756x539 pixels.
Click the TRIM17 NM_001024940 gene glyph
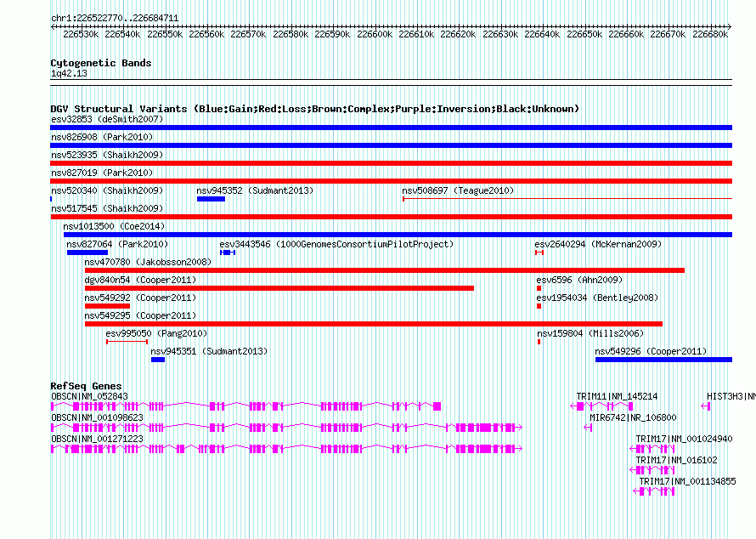click(652, 449)
